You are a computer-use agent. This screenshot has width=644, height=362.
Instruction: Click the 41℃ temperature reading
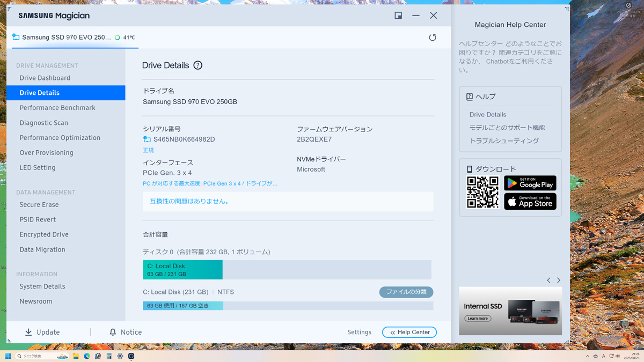(129, 38)
